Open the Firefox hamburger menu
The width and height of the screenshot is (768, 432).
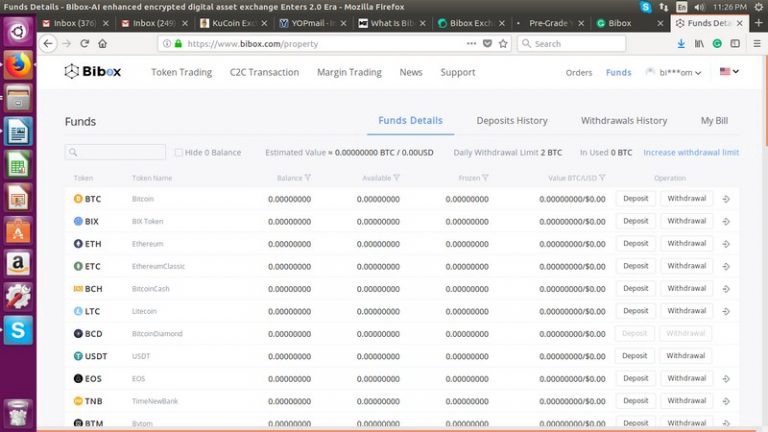click(x=757, y=44)
